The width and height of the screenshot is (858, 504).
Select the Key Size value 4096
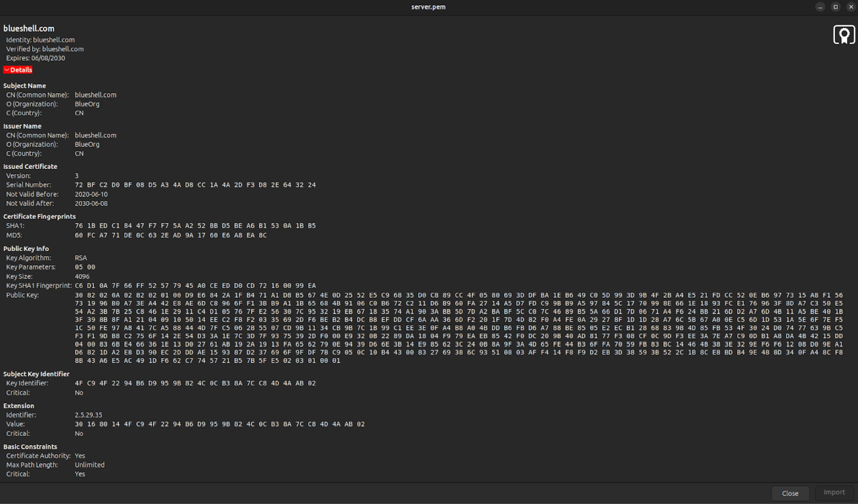pyautogui.click(x=82, y=276)
